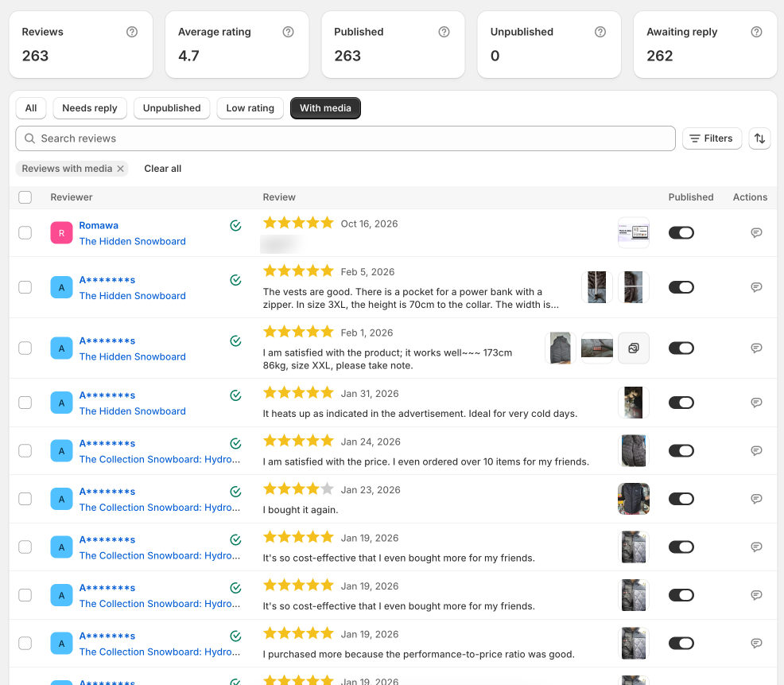Screen dimensions: 784x685
Task: Reply to the Jan 24, 2026 review
Action: point(756,451)
